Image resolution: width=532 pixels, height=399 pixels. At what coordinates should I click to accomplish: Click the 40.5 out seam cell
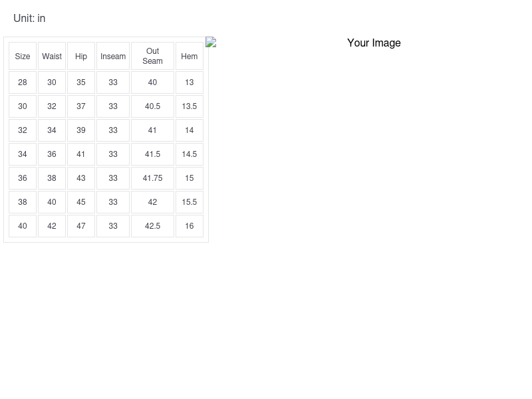click(x=152, y=106)
